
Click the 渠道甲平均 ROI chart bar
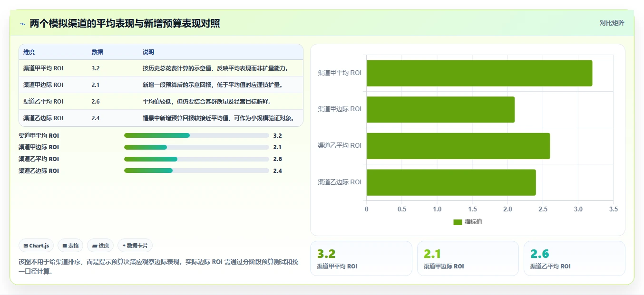(479, 73)
